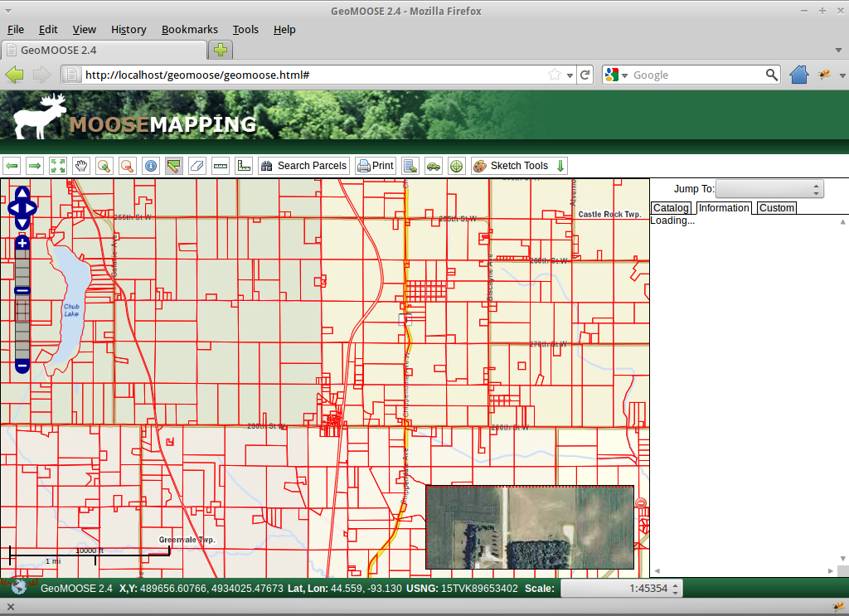Click the green crosshair target toolbar icon
849x616 pixels.
click(457, 166)
